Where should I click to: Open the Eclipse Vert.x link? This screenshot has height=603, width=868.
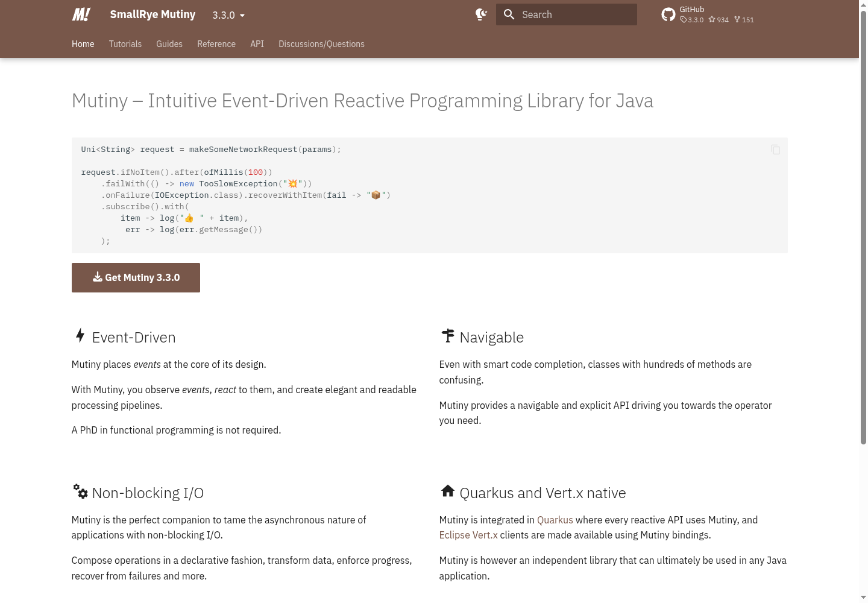click(468, 535)
